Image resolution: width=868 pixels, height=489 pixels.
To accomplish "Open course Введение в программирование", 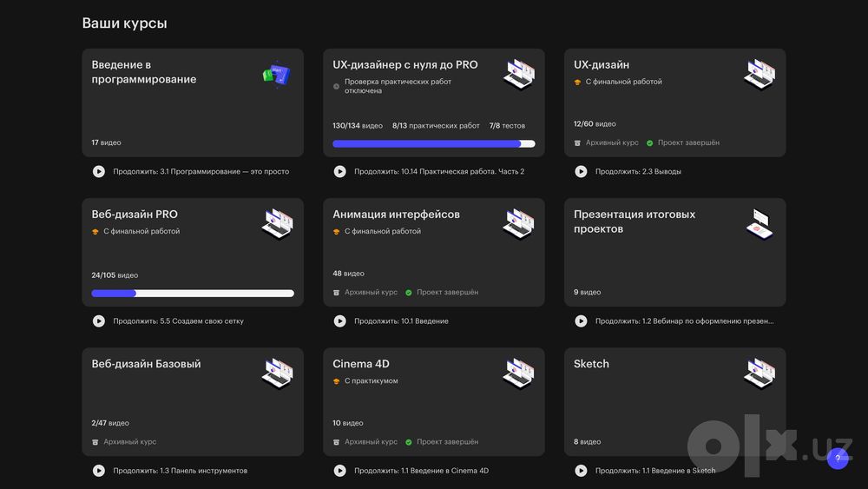I will [144, 72].
